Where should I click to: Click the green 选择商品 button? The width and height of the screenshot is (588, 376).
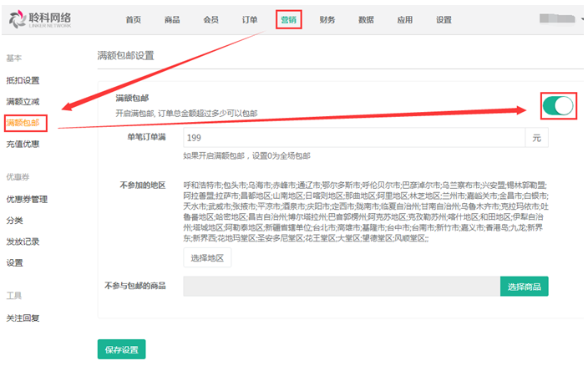point(525,287)
